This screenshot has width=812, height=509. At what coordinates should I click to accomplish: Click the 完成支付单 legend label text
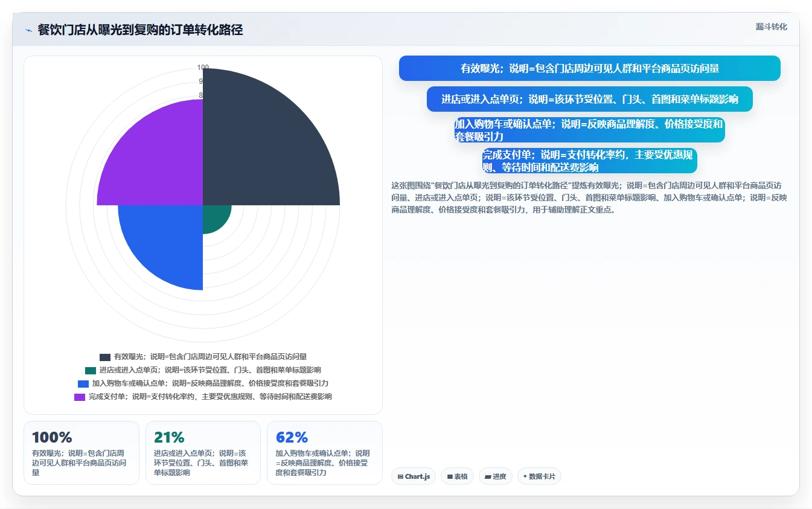click(210, 397)
